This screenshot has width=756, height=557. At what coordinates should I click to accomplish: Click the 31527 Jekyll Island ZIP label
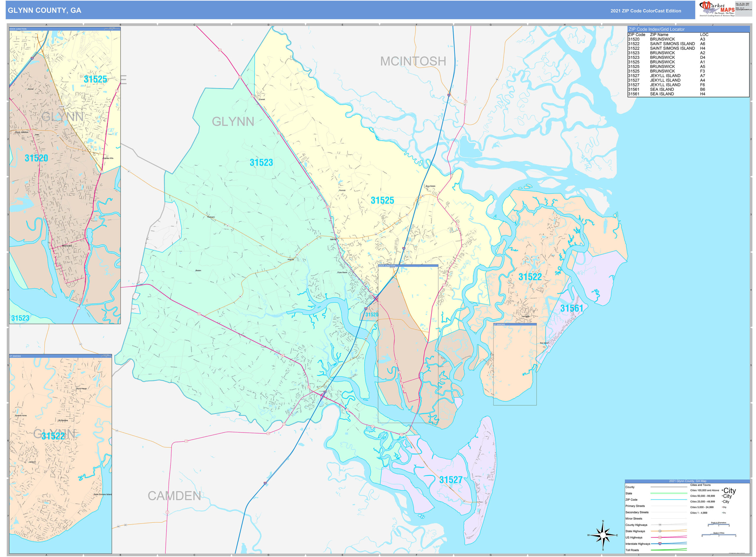[450, 480]
